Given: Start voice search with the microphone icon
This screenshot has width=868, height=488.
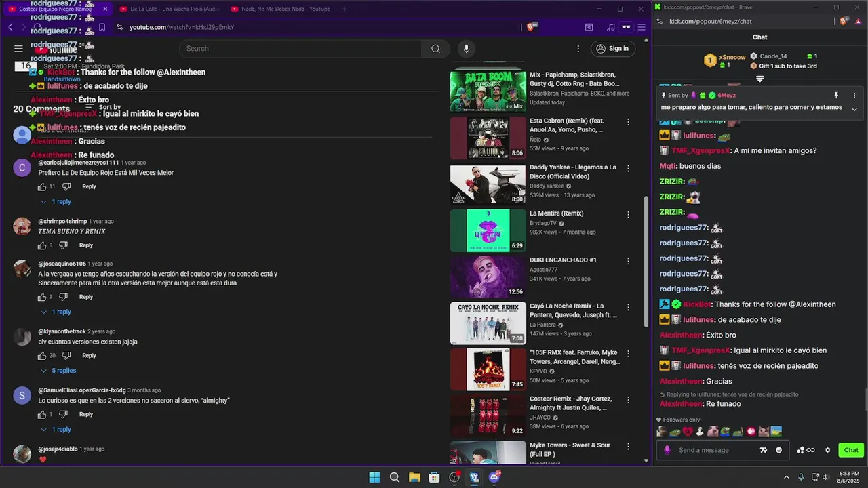Looking at the screenshot, I should (466, 49).
